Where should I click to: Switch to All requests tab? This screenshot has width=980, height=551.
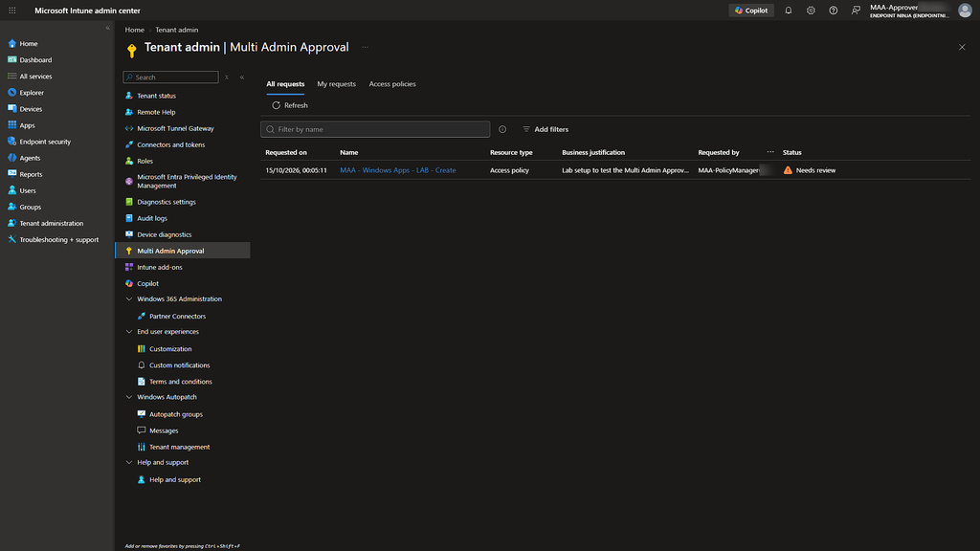pyautogui.click(x=285, y=84)
